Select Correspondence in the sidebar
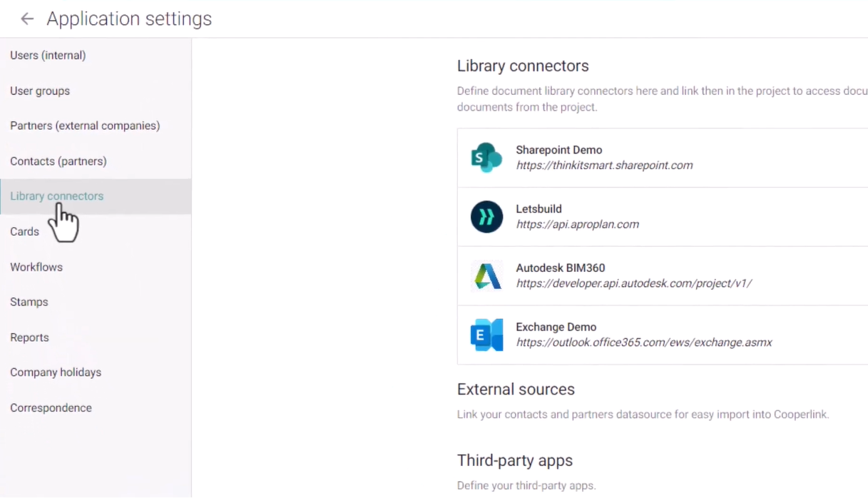The image size is (868, 501). (51, 408)
